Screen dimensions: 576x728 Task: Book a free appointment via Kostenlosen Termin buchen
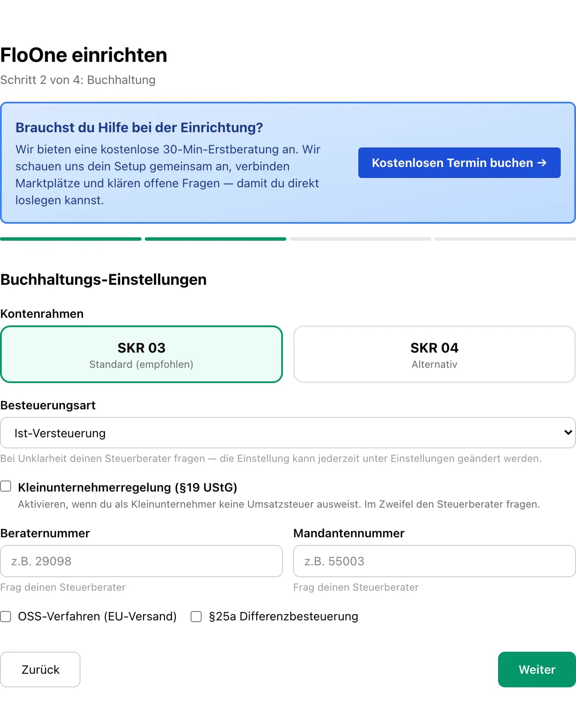459,163
